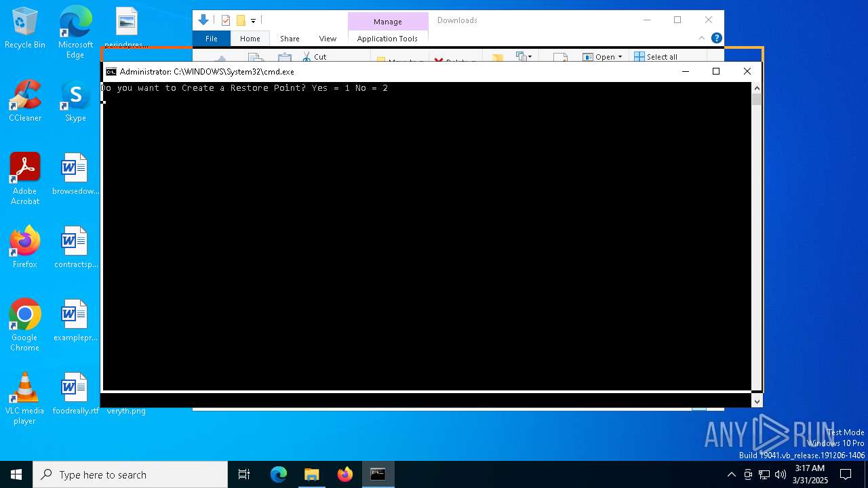Expand the Customize Quick Access Toolbar dropdown
The height and width of the screenshot is (488, 868).
(253, 21)
